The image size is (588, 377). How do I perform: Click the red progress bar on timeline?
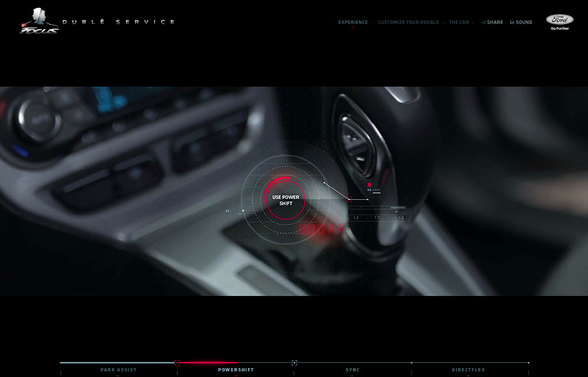pyautogui.click(x=208, y=362)
